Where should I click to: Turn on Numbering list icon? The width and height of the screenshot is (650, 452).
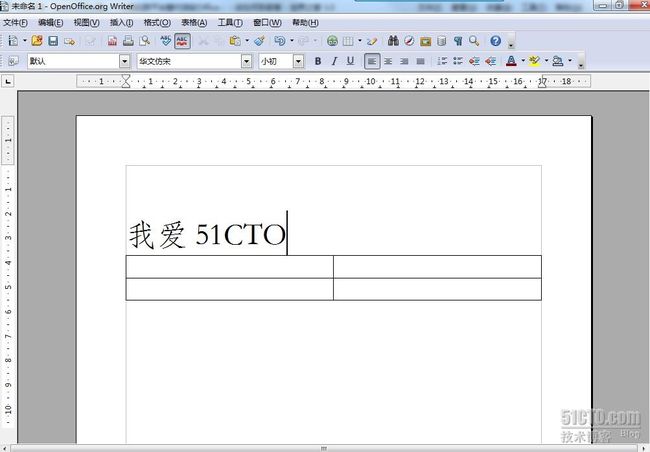tap(442, 61)
